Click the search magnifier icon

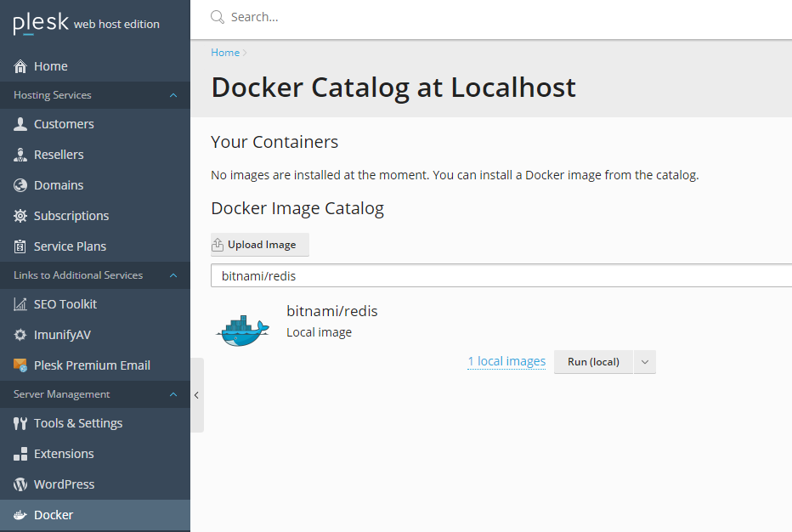218,17
